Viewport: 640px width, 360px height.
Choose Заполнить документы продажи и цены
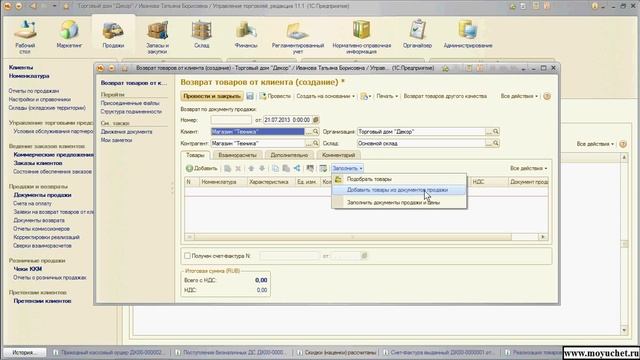click(399, 202)
